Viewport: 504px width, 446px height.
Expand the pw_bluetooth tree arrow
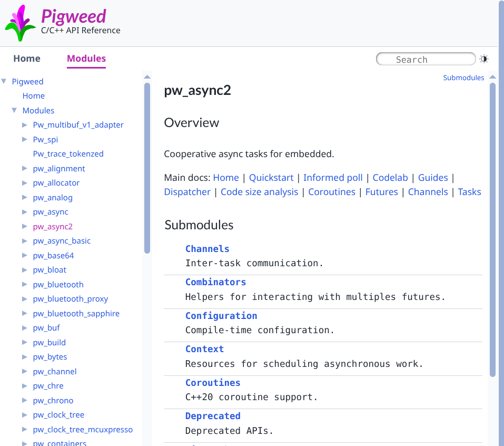[24, 284]
